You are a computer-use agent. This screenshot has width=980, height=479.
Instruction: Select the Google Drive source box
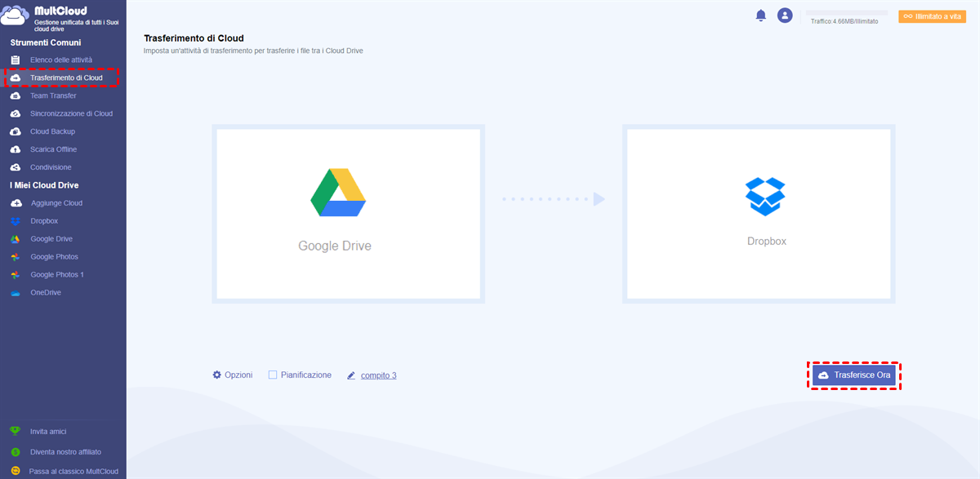pos(349,214)
